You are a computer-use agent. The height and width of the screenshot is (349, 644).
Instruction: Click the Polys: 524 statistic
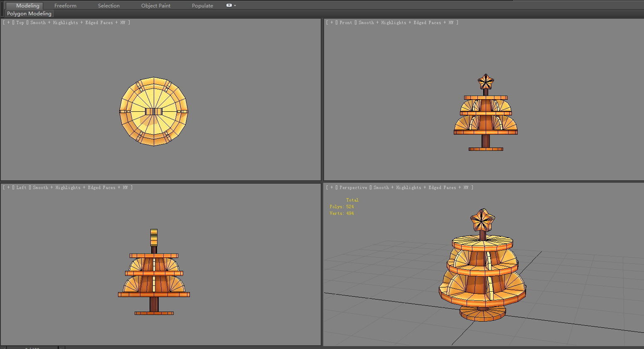tap(342, 206)
